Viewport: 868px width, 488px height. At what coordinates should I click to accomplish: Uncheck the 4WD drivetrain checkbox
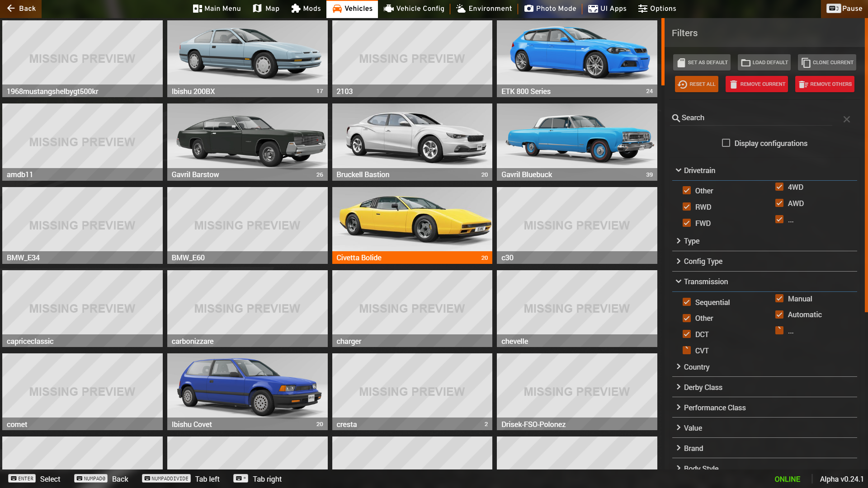(x=779, y=187)
